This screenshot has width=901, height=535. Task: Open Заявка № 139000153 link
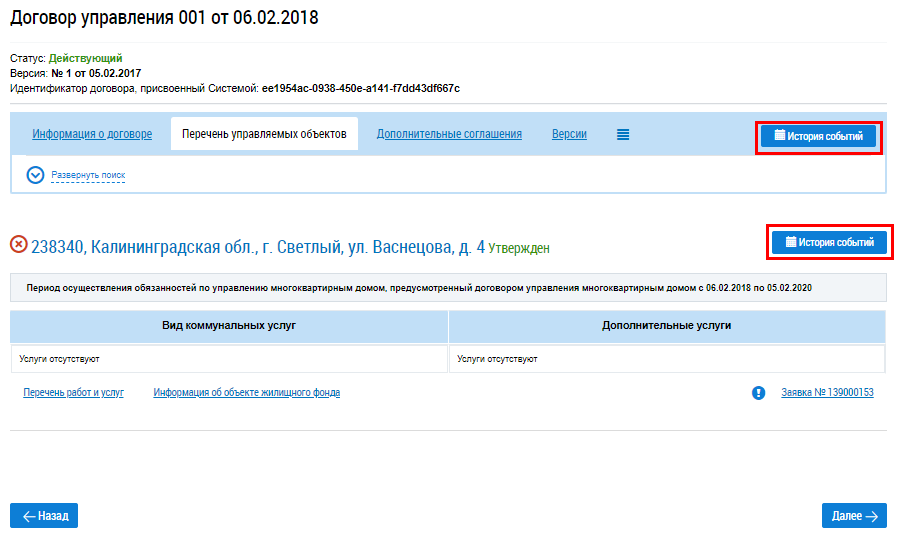pos(827,392)
